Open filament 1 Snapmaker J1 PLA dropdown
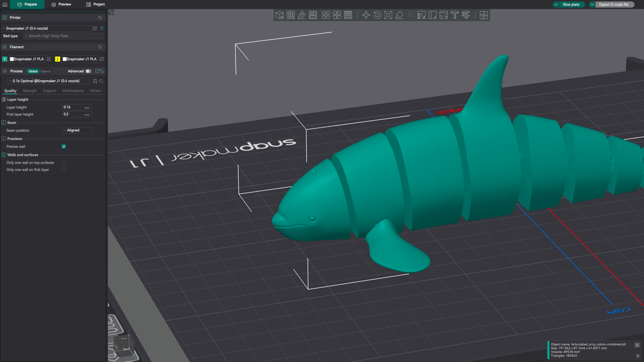 27,59
